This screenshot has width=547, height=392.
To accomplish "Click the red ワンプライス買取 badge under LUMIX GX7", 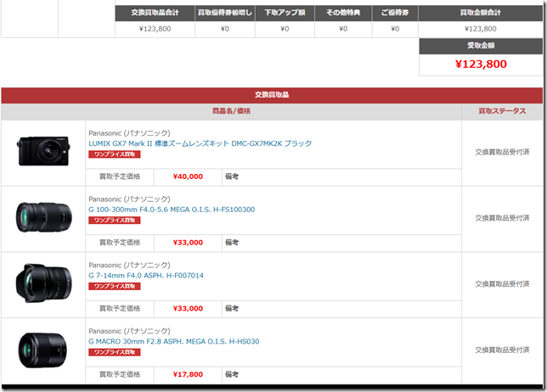I will [114, 154].
